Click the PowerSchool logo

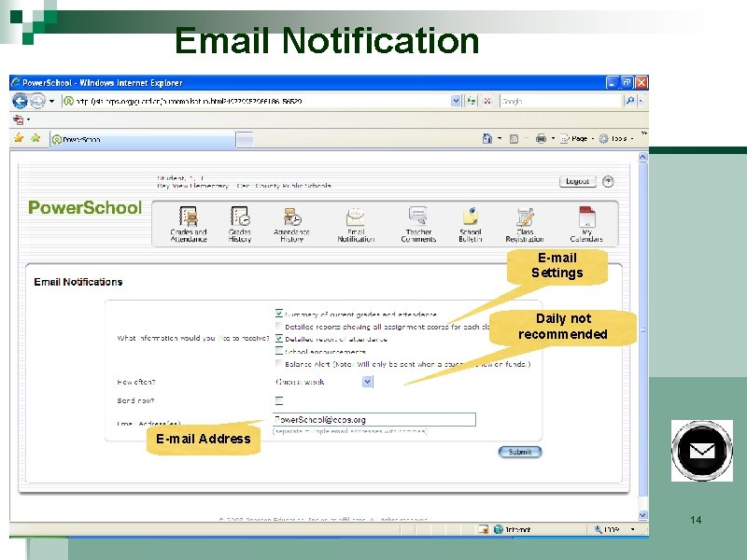coord(85,207)
